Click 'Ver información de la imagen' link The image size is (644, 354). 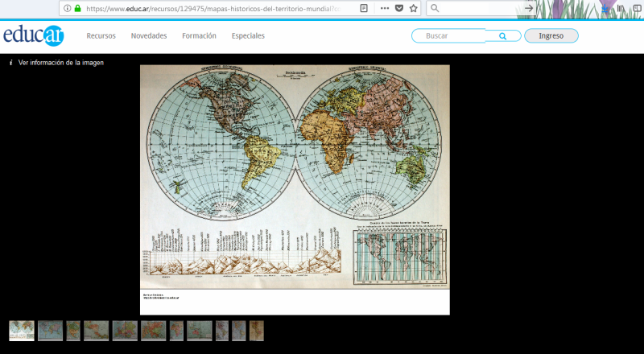(x=61, y=63)
